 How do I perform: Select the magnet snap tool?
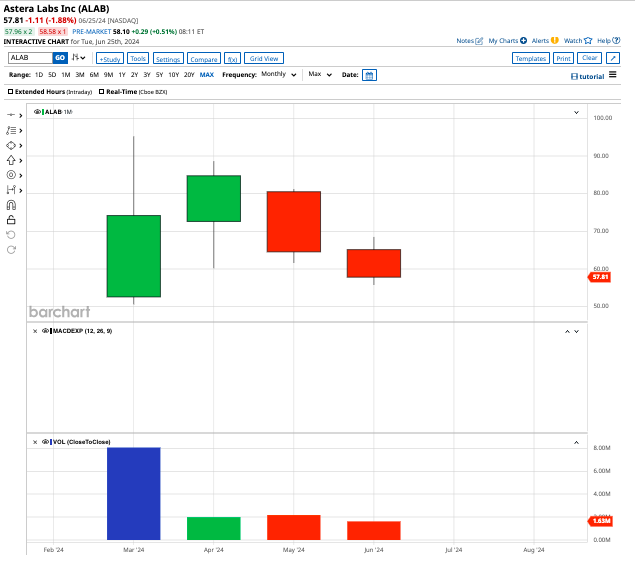(11, 204)
